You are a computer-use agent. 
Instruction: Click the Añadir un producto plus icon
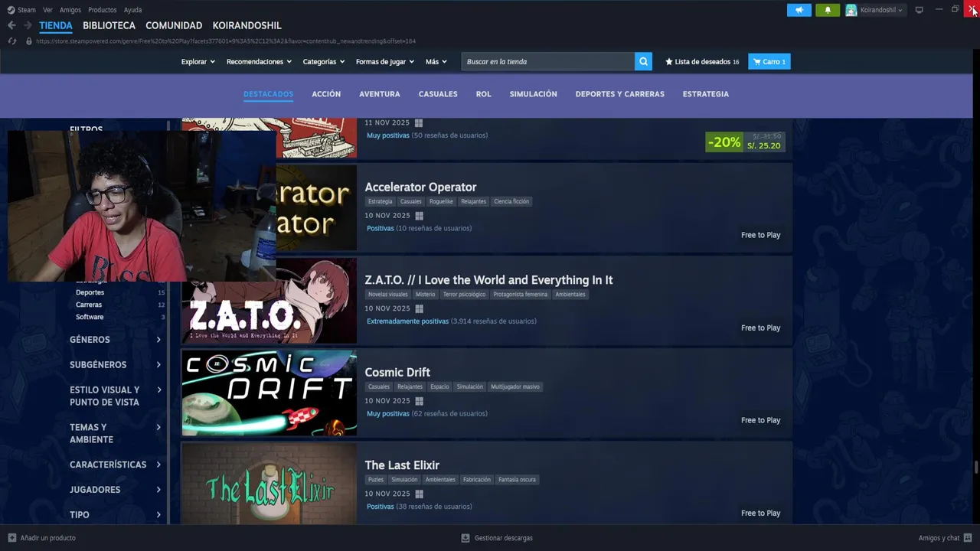11,538
